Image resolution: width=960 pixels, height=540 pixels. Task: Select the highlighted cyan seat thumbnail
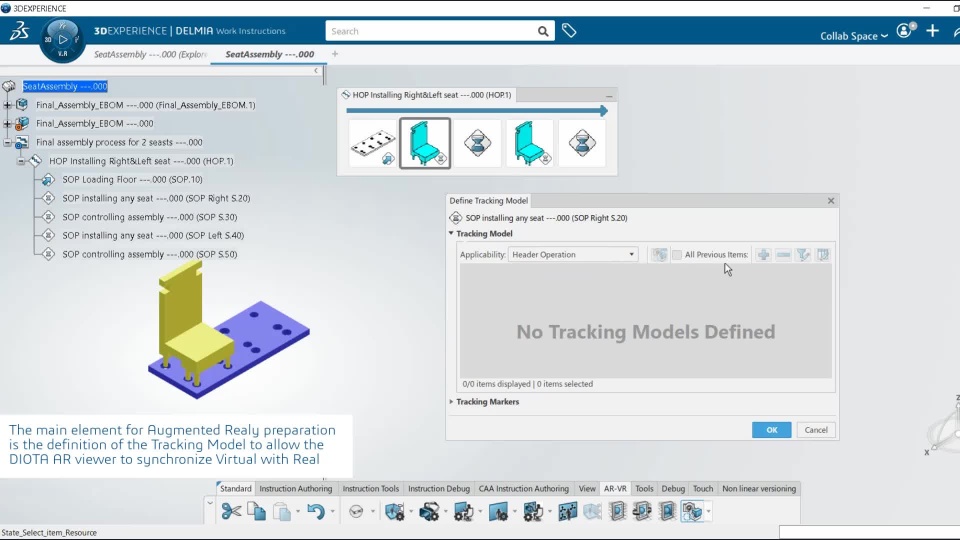point(425,144)
